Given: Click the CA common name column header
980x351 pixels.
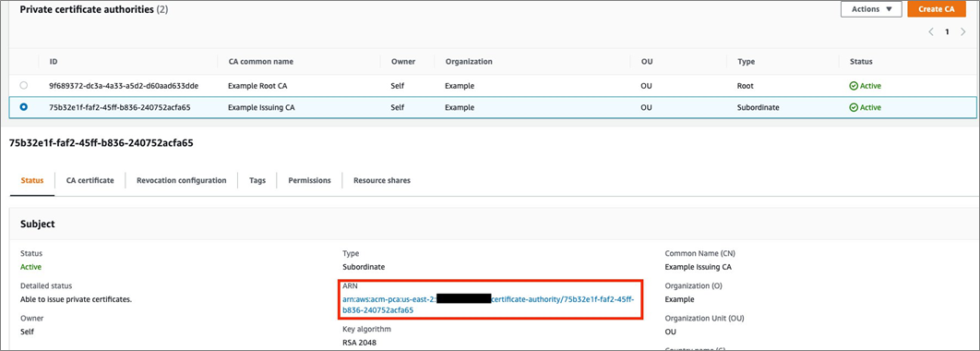Looking at the screenshot, I should (x=260, y=61).
